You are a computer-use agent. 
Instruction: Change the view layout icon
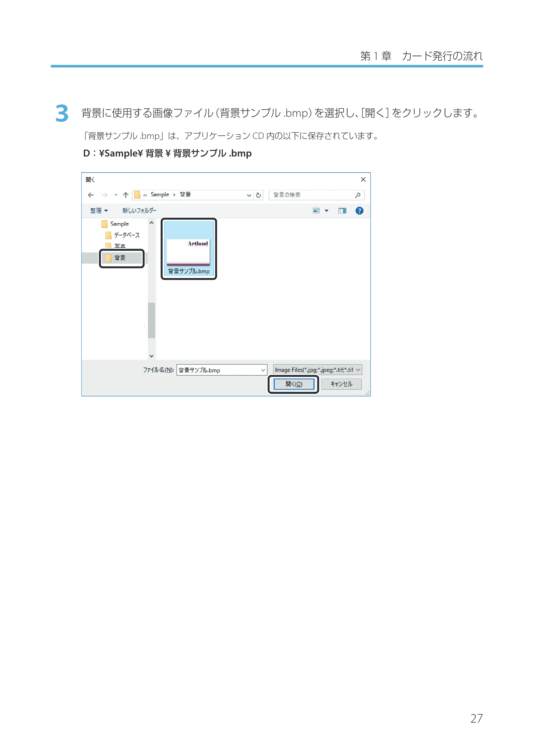[x=316, y=211]
